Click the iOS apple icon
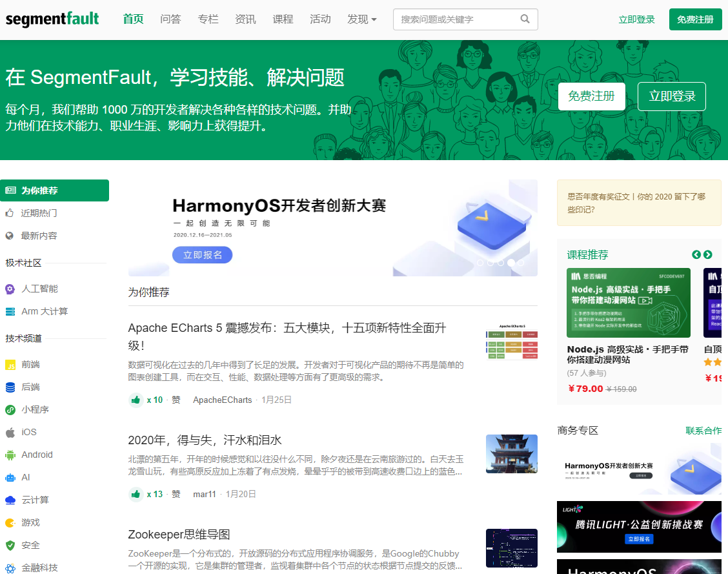The width and height of the screenshot is (728, 574). (x=10, y=433)
